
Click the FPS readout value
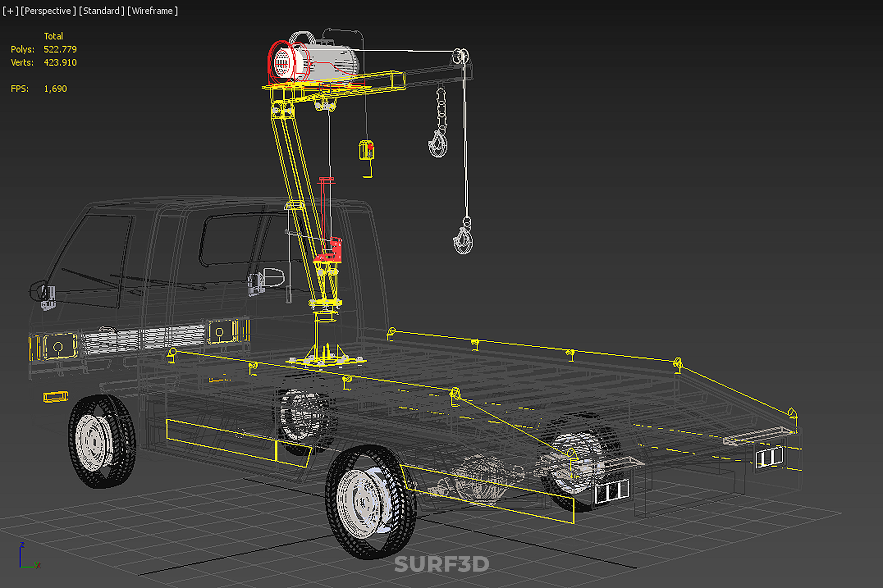[55, 89]
